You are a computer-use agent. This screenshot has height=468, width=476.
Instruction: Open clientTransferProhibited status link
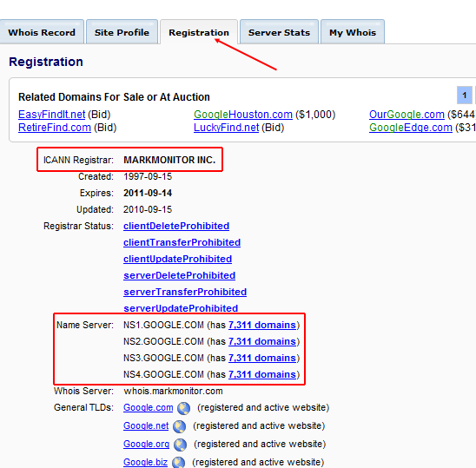182,242
